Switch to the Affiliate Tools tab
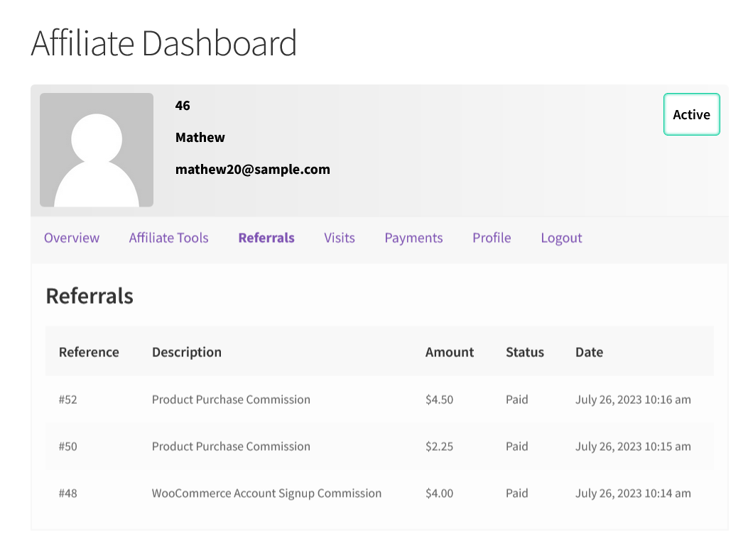Image resolution: width=748 pixels, height=560 pixels. click(x=168, y=238)
